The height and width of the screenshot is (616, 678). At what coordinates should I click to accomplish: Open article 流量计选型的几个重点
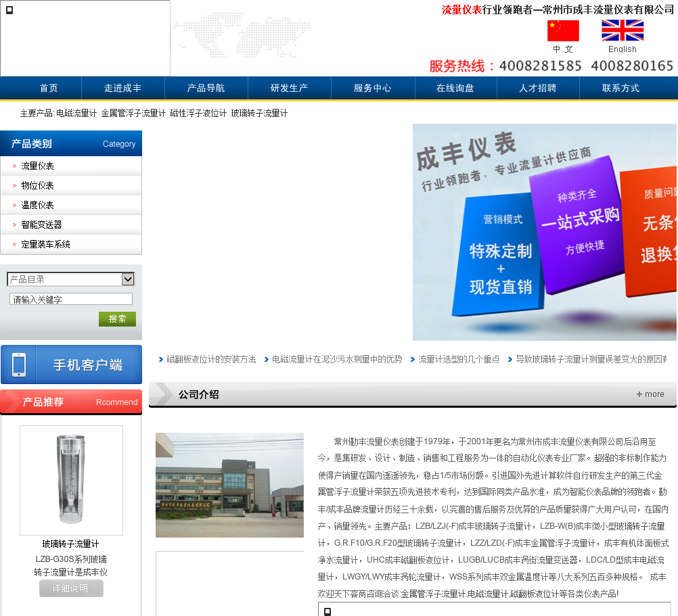[x=458, y=359]
